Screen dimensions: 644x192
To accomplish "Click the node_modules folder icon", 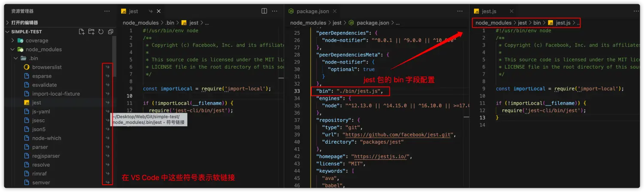I will (x=20, y=50).
